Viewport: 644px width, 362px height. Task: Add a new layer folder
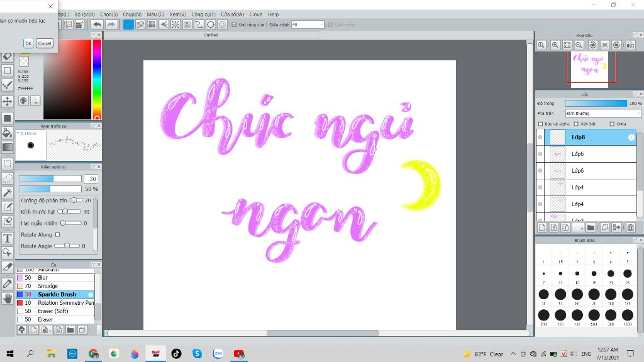tap(591, 228)
